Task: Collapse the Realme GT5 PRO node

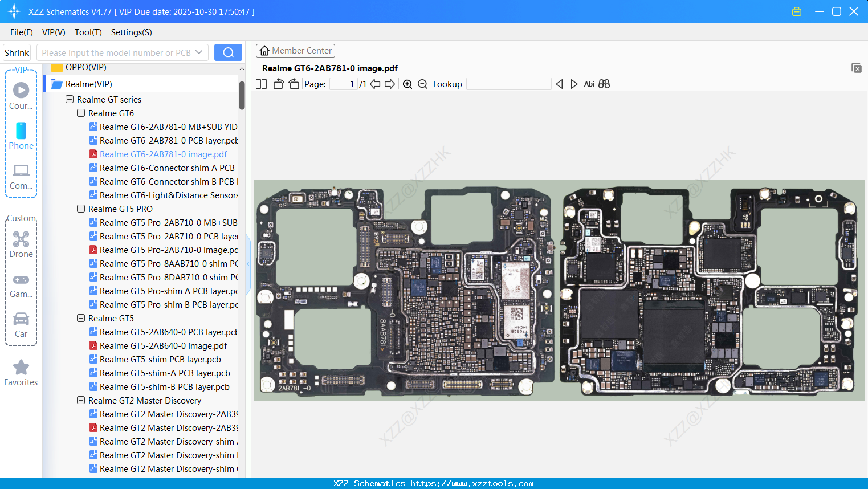Action: tap(80, 209)
